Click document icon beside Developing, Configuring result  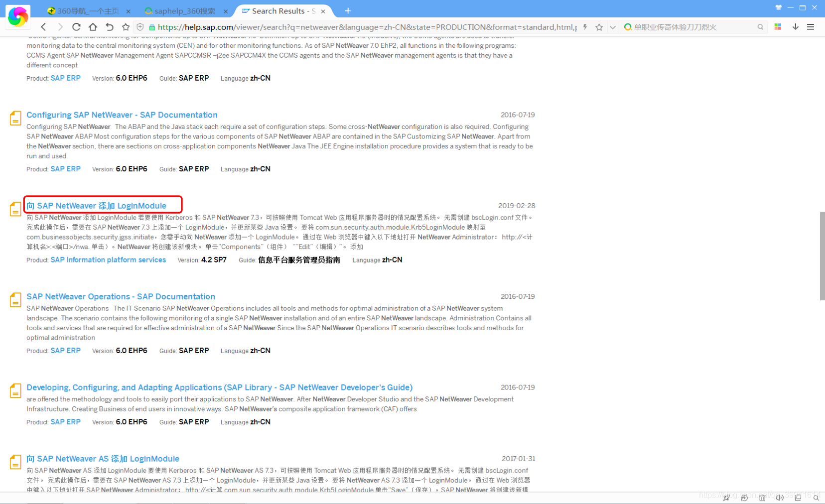(15, 391)
